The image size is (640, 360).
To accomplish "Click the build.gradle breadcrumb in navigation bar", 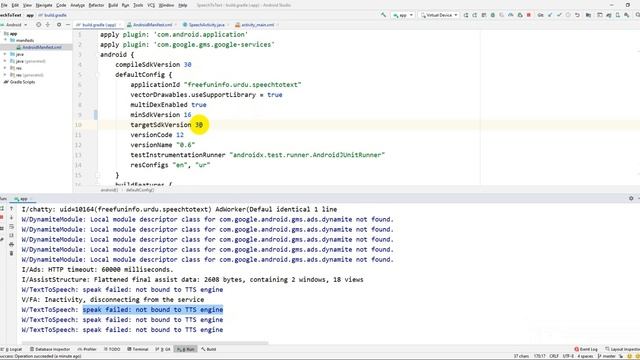I will (53, 15).
